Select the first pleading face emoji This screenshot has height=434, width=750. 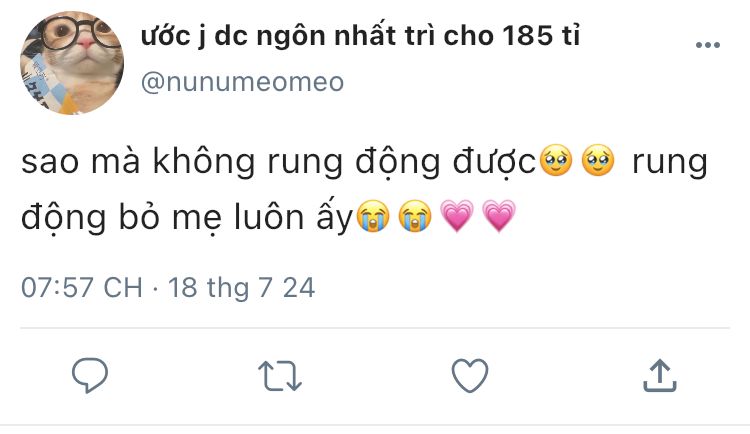coord(555,161)
